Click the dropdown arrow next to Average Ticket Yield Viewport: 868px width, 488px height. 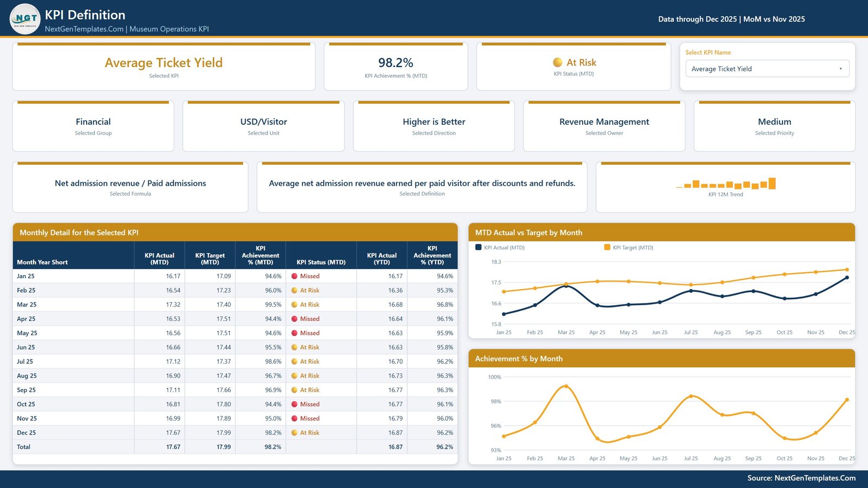pyautogui.click(x=840, y=69)
